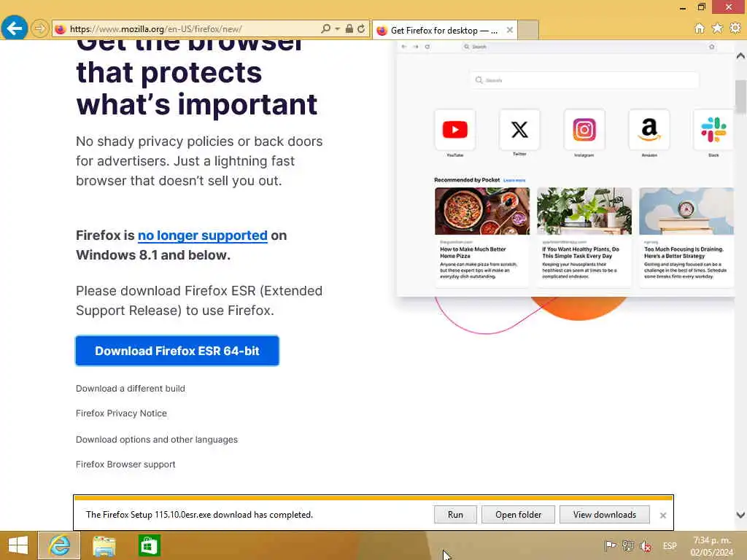This screenshot has height=560, width=747.
Task: Click View downloads button
Action: (x=605, y=515)
